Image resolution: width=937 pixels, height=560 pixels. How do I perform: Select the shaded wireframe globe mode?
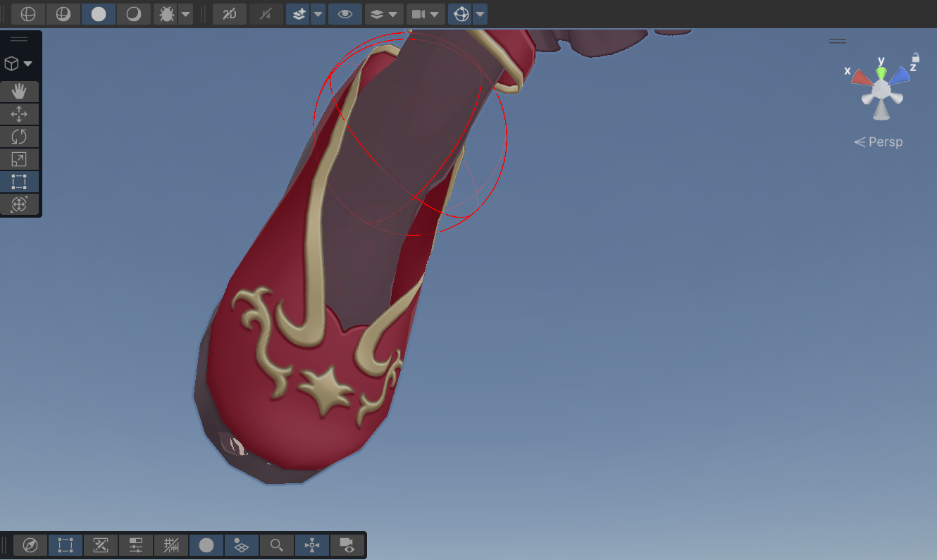coord(63,14)
